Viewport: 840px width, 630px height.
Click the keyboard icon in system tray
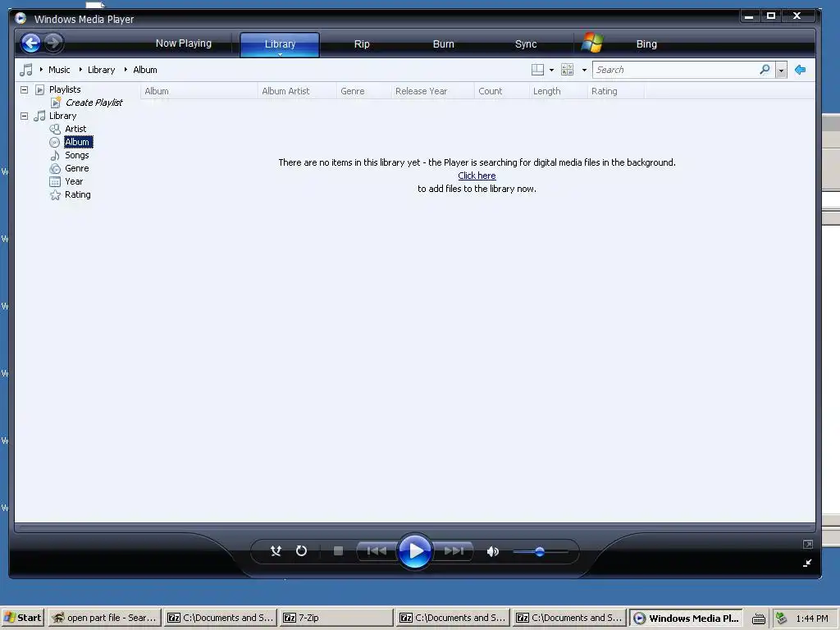759,619
